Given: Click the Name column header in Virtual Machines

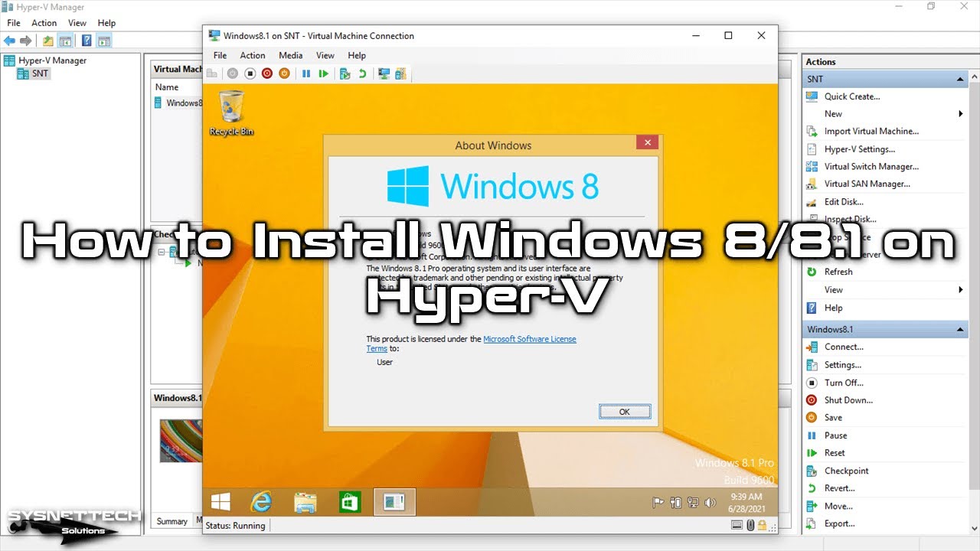Looking at the screenshot, I should point(167,87).
